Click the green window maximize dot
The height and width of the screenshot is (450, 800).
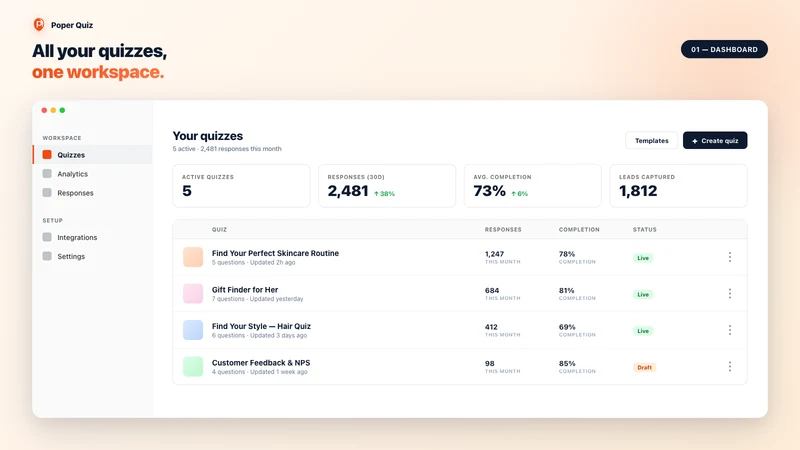62,110
